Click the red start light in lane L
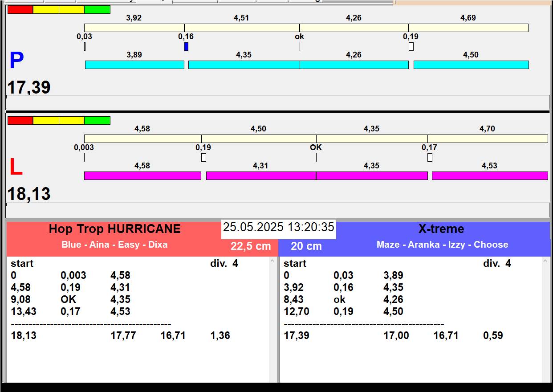553x392 pixels. tap(20, 120)
